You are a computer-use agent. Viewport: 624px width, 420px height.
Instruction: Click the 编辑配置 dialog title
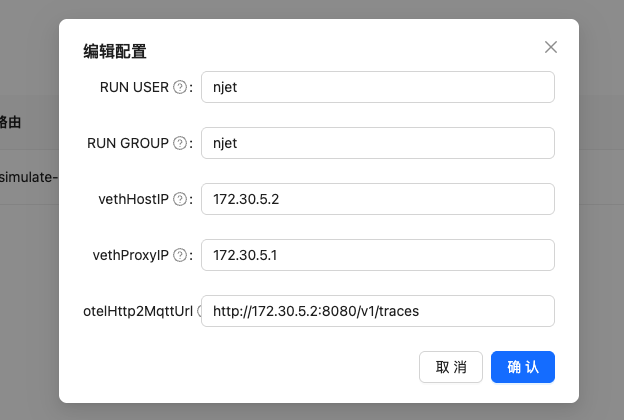coord(115,51)
